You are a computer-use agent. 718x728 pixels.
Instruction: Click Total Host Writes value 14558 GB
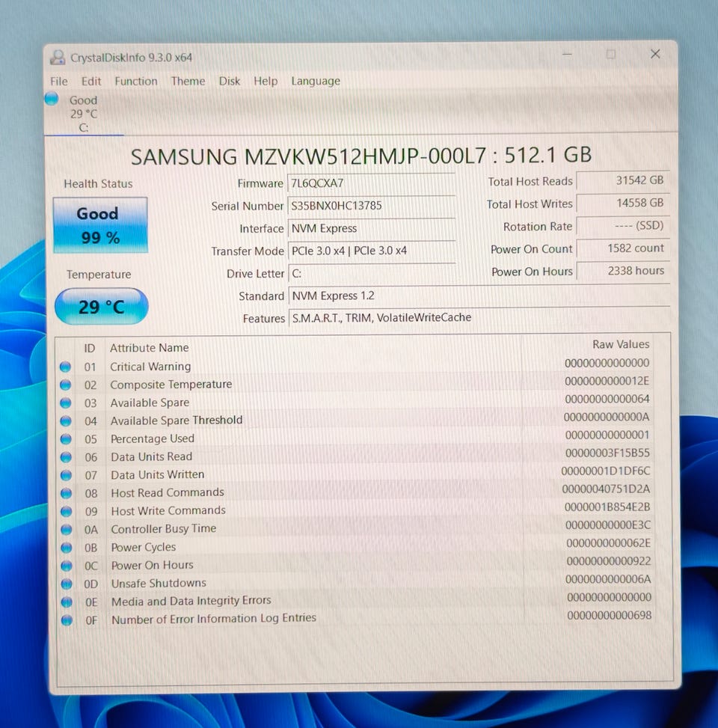(622, 203)
